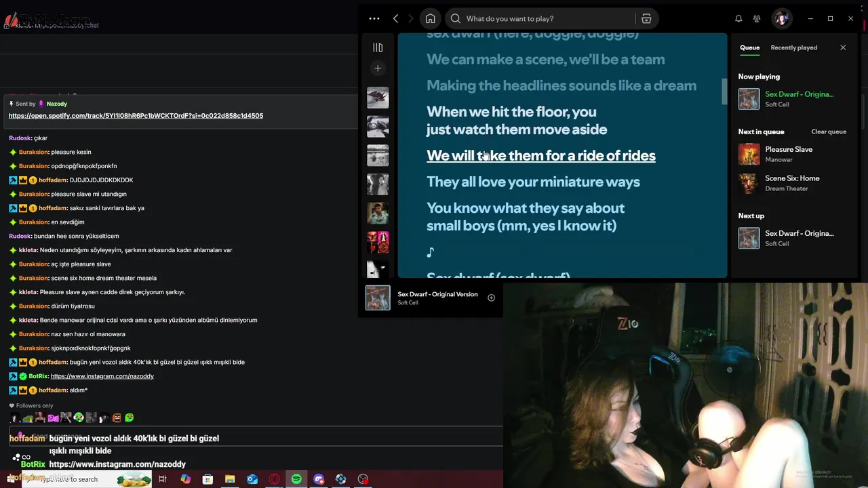
Task: Click the lyrics panel scrollbar
Action: [724, 91]
